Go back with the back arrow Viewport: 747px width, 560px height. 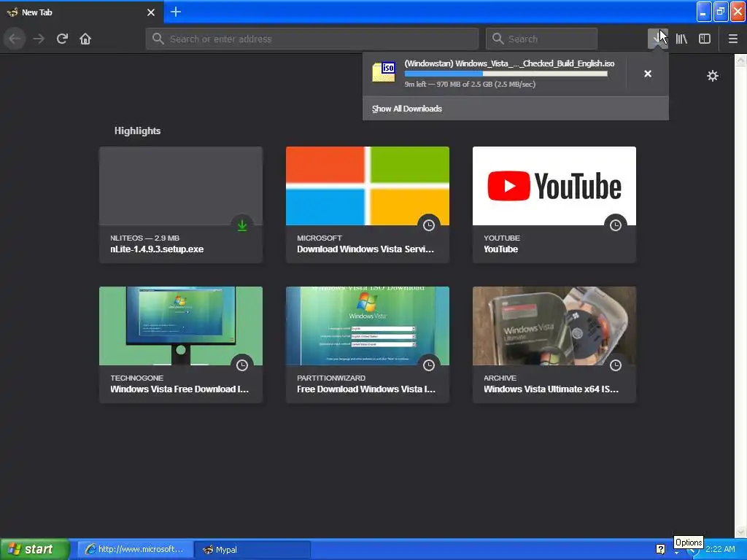click(15, 39)
